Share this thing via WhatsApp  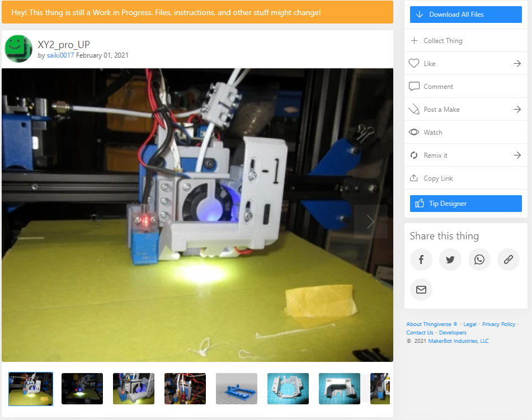[479, 260]
